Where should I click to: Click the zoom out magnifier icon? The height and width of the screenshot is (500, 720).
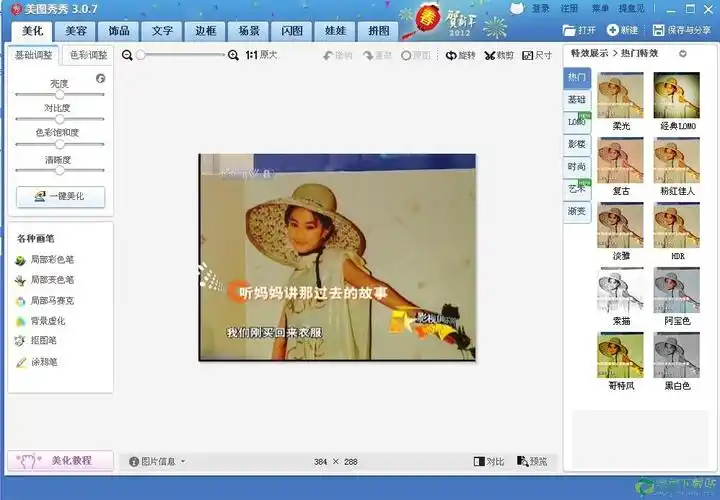127,56
